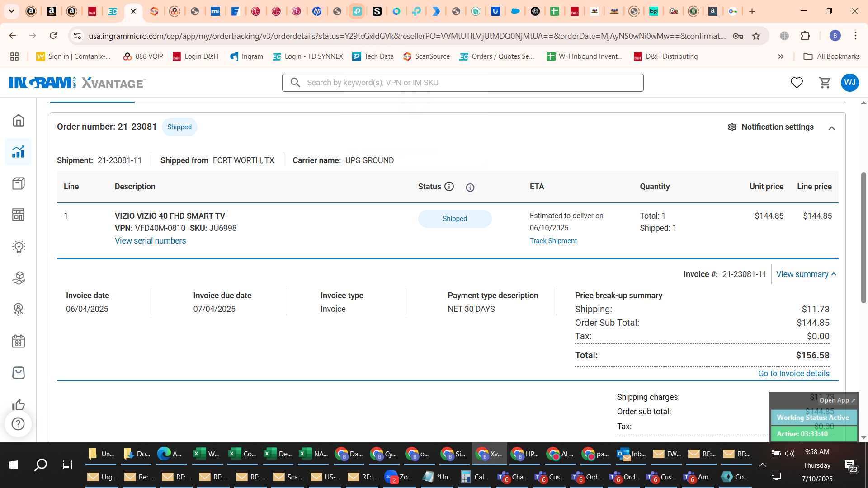The height and width of the screenshot is (488, 868).
Task: Open the Sign in Comtanix bookmark
Action: point(74,56)
